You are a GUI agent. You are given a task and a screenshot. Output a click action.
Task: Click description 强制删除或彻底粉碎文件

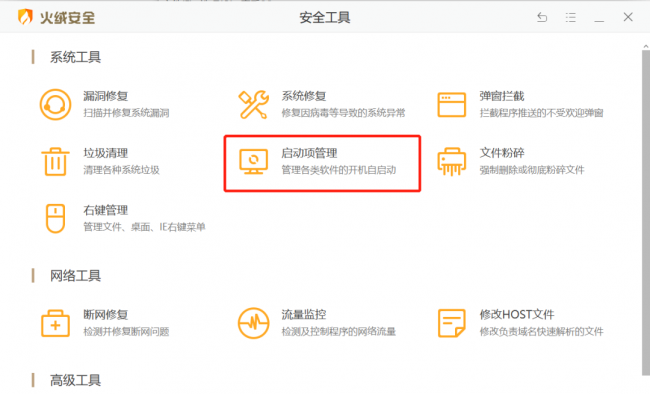pos(532,170)
